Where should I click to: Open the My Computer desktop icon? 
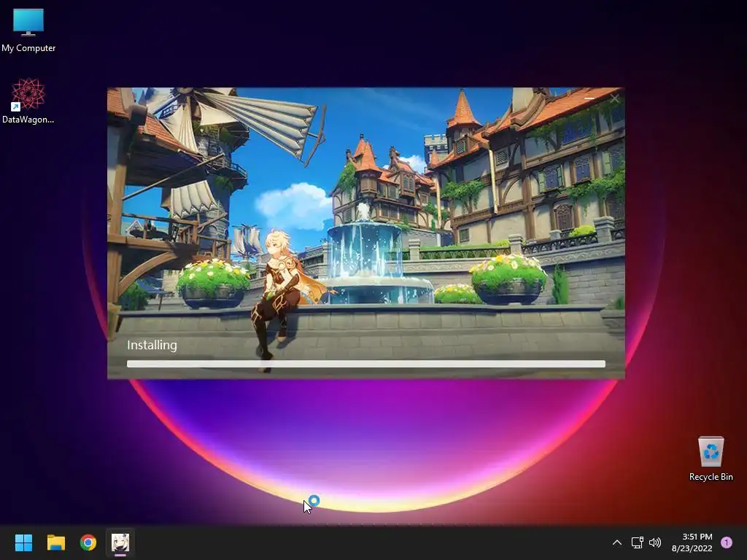pos(28,31)
